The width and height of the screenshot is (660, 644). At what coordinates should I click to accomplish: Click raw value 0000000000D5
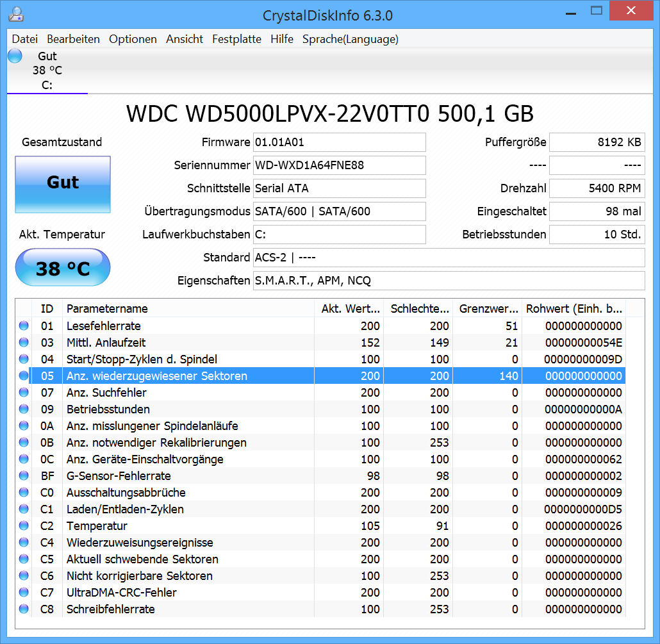coord(583,509)
